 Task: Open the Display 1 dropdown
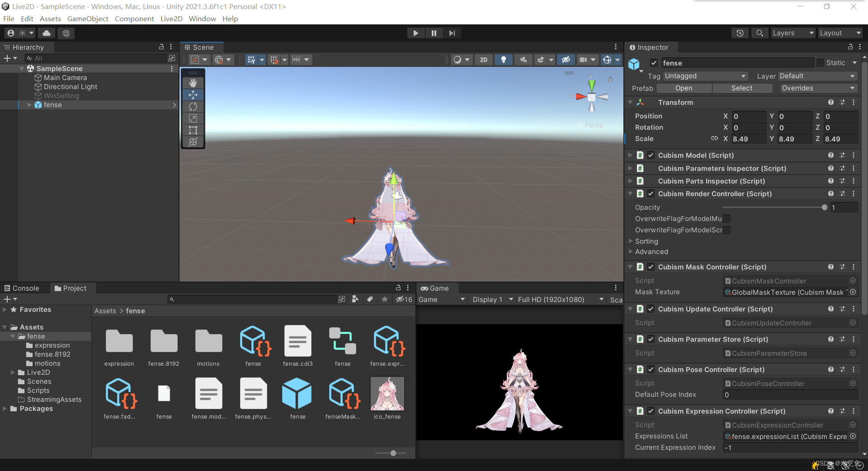(492, 300)
